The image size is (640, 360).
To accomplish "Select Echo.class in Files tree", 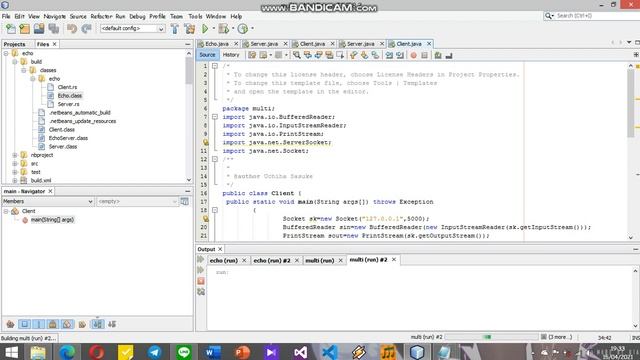I will 70,96.
